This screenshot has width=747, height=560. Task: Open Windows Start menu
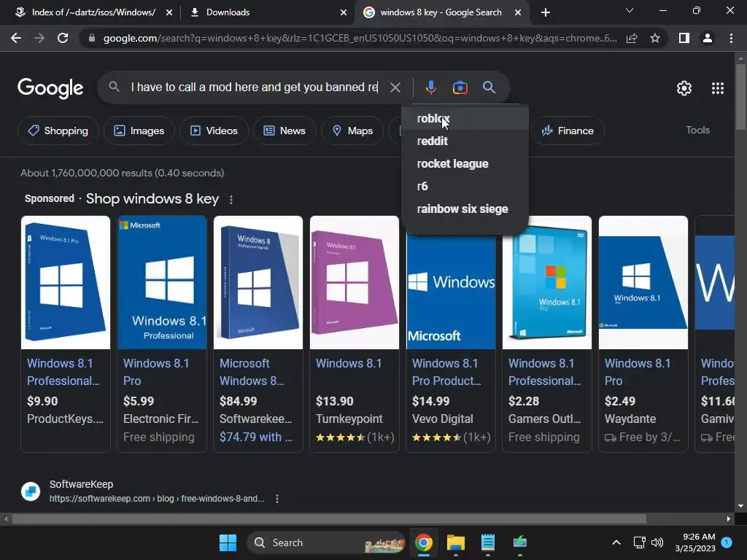[228, 542]
